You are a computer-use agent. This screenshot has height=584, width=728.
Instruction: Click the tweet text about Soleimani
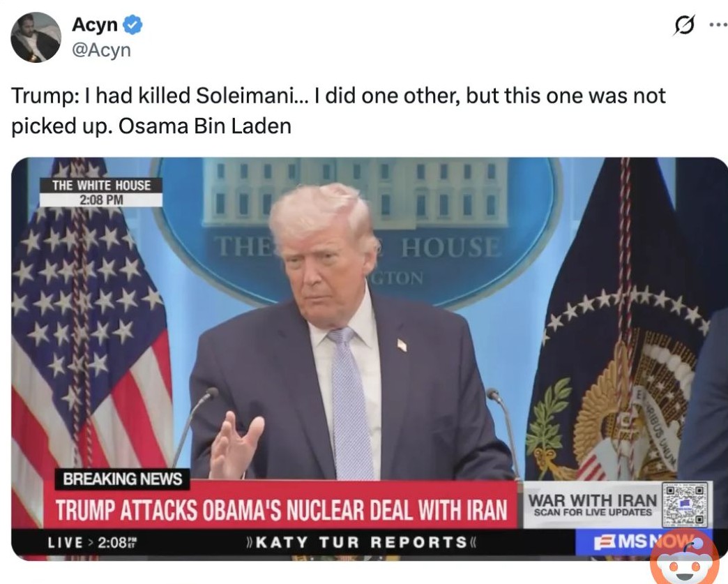[338, 110]
